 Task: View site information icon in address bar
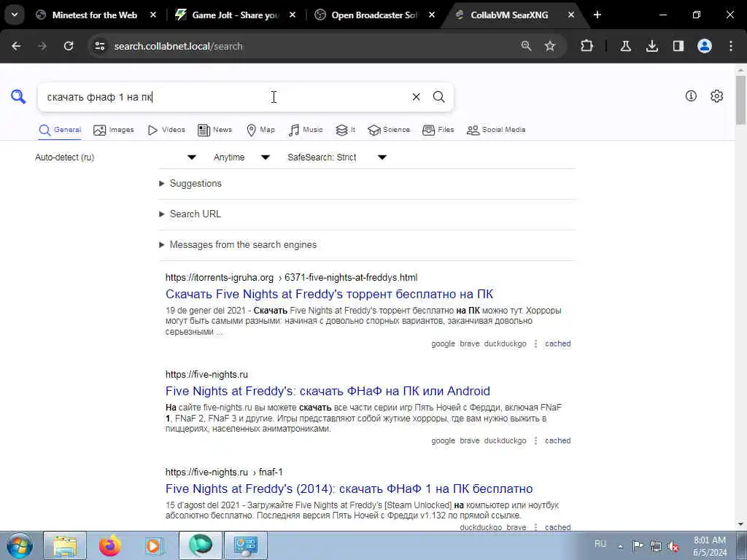click(99, 46)
